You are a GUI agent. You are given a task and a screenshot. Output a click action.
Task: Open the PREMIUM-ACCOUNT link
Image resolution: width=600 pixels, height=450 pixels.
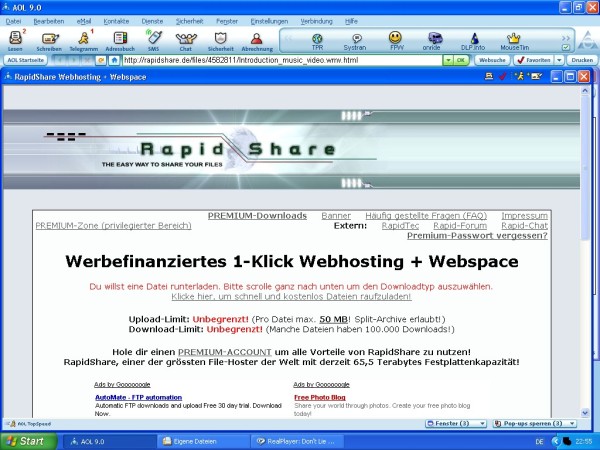pos(225,352)
